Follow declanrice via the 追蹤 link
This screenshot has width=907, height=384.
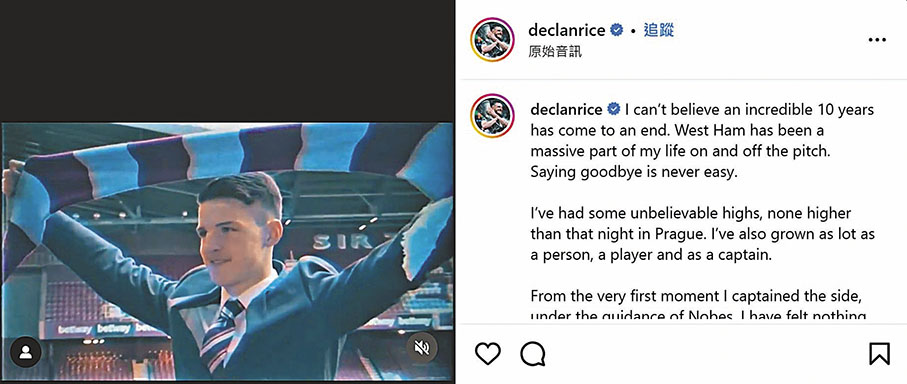(x=658, y=30)
